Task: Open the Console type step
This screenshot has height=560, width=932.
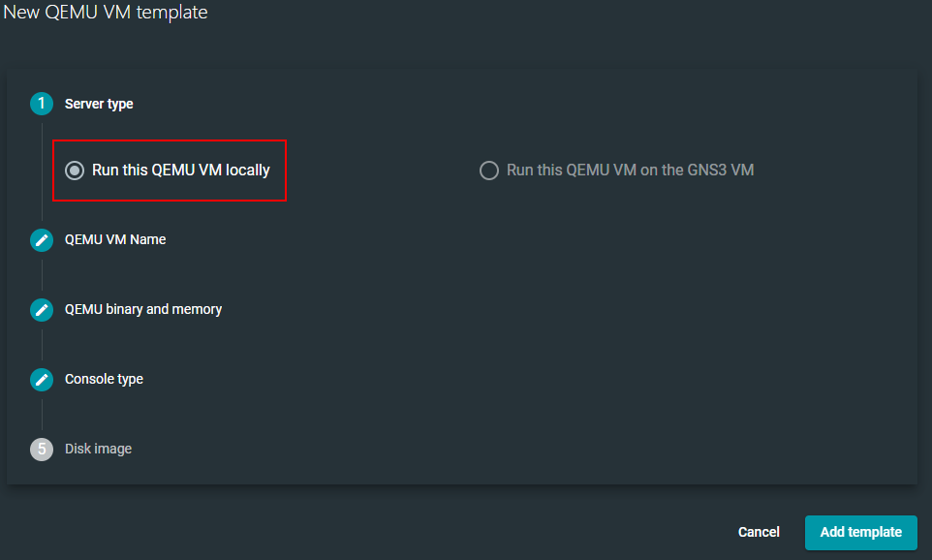Action: click(104, 379)
